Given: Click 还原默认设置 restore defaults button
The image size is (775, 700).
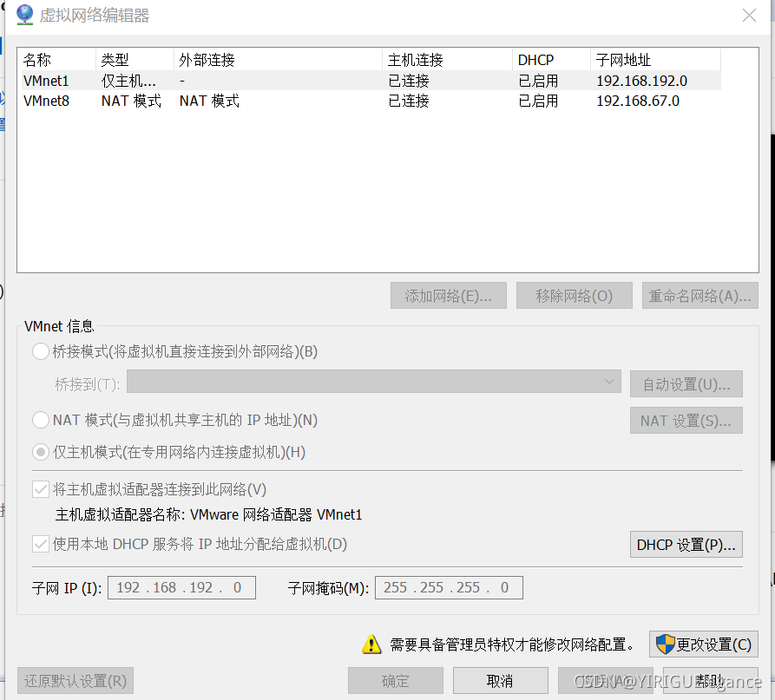Looking at the screenshot, I should click(x=75, y=680).
